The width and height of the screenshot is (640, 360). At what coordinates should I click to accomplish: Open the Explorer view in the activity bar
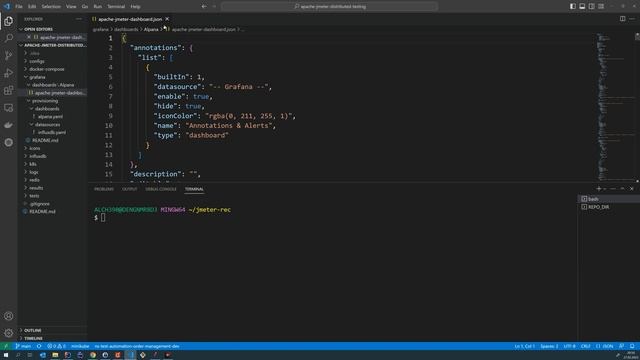coord(9,21)
